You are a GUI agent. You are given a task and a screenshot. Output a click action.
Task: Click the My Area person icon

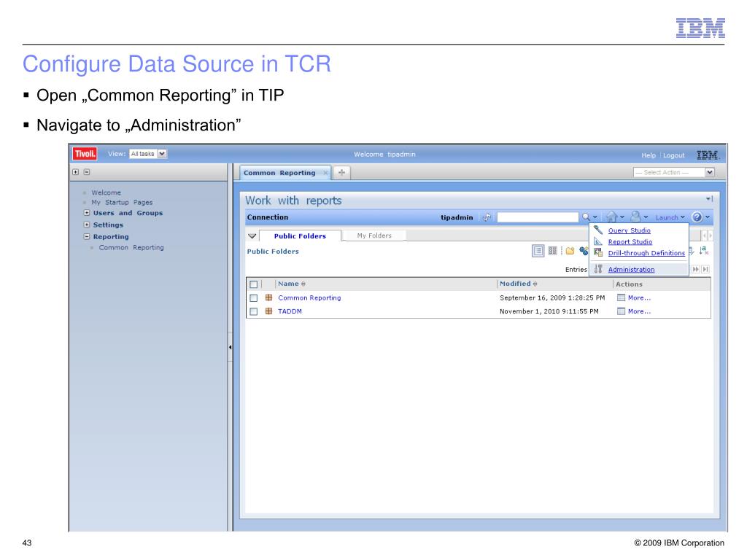635,217
